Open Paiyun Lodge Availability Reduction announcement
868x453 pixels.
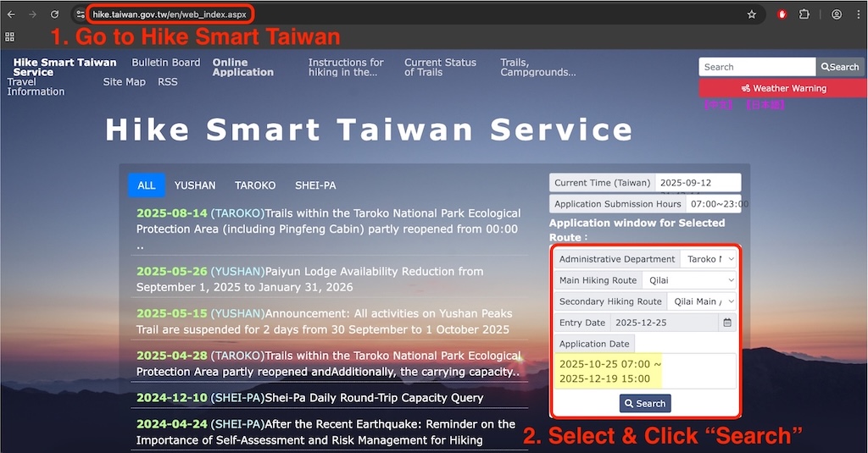309,279
